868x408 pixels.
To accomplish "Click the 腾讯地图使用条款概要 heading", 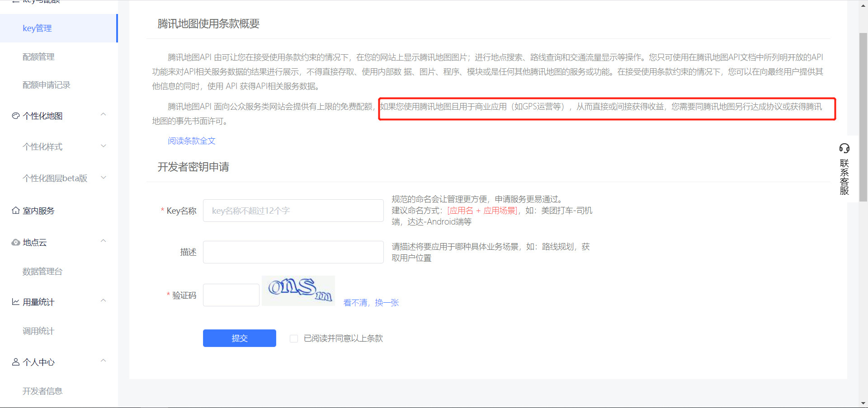I will [x=208, y=23].
